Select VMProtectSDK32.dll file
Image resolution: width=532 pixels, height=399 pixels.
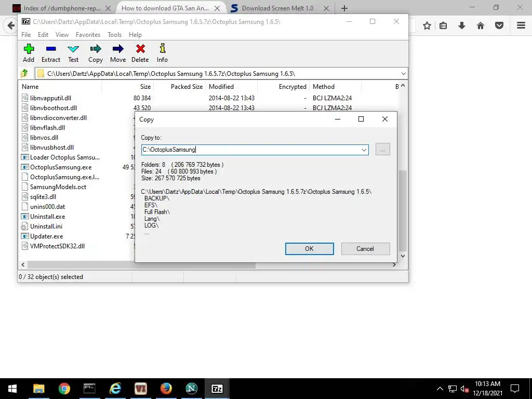pyautogui.click(x=57, y=246)
